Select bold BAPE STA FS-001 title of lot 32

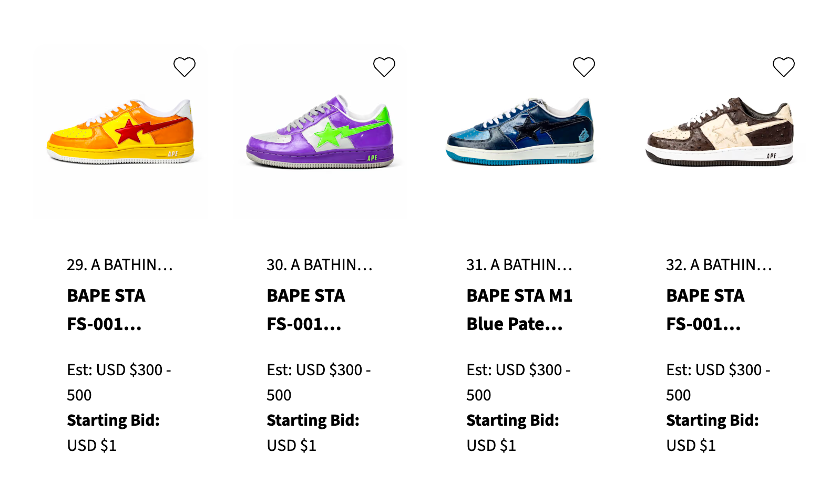pos(705,310)
